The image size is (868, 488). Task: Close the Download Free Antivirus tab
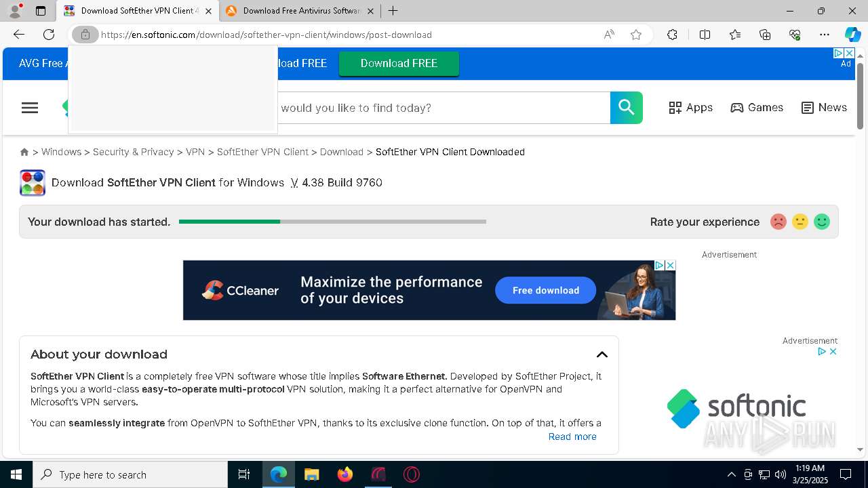370,11
